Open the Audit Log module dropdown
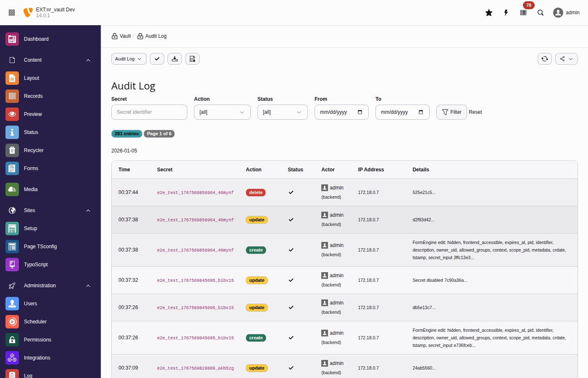 pos(129,59)
